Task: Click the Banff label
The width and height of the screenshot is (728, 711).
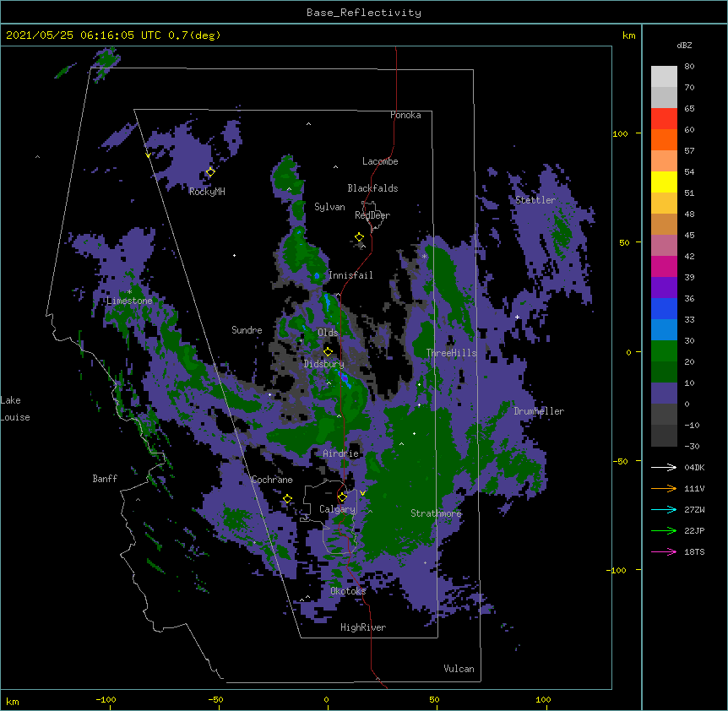Action: [x=105, y=479]
